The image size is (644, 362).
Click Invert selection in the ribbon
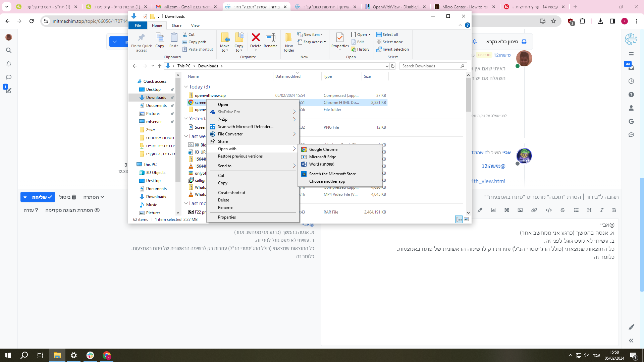click(392, 49)
